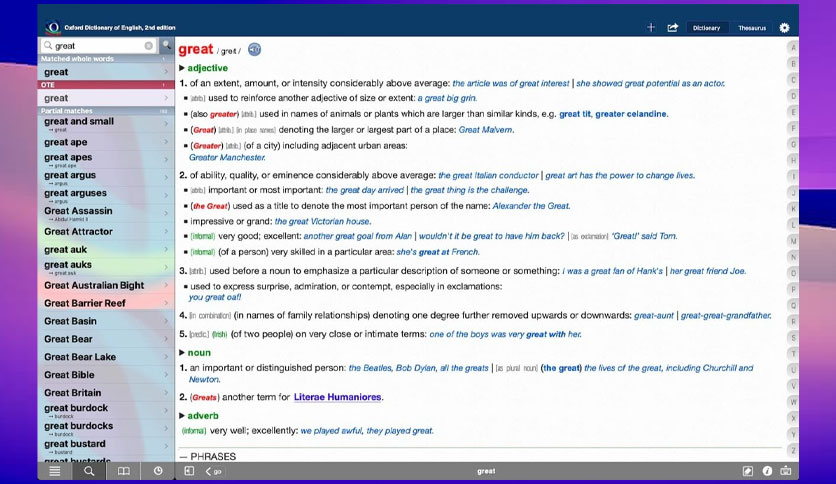Click the rightmost bottom bar icon
Viewport: 836px width, 484px height.
pos(786,471)
